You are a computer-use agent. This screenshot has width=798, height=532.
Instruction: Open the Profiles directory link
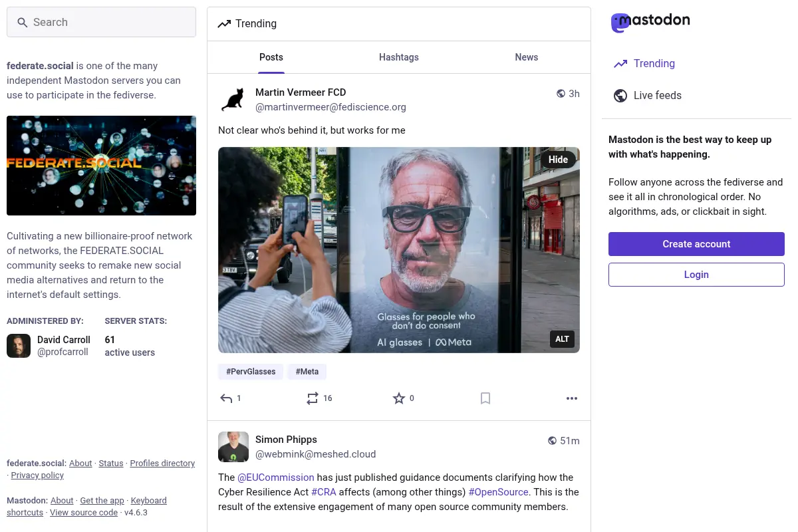[162, 464]
